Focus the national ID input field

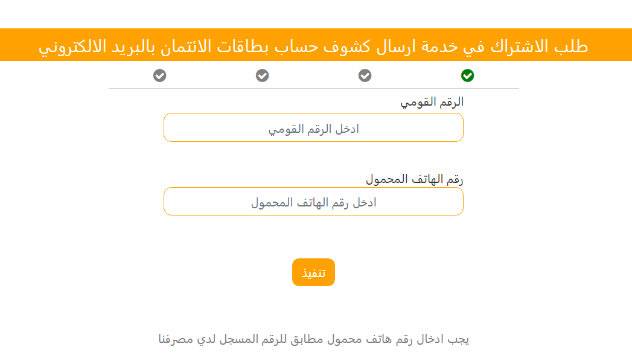tap(313, 127)
